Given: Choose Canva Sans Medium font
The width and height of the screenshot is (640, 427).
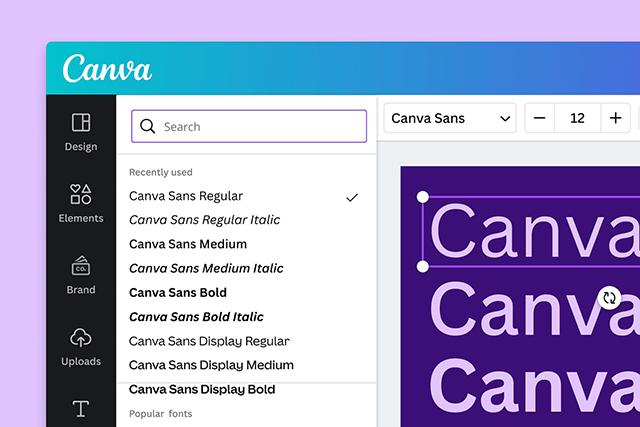Looking at the screenshot, I should [188, 244].
